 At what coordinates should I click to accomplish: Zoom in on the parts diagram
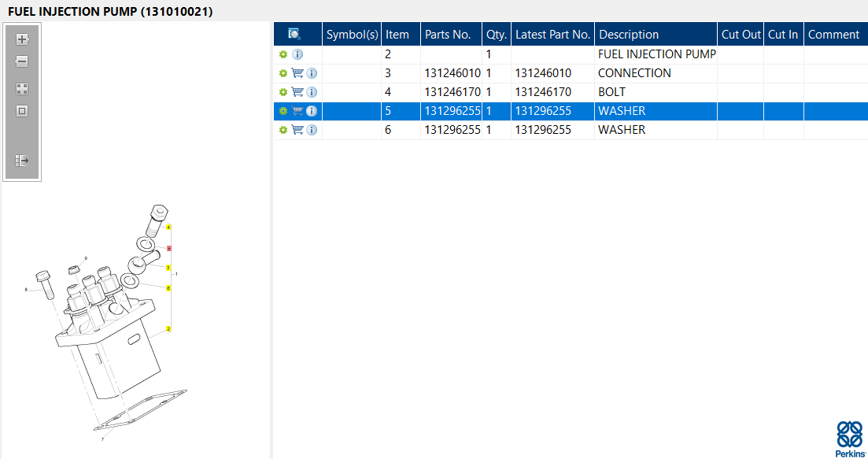click(x=22, y=39)
